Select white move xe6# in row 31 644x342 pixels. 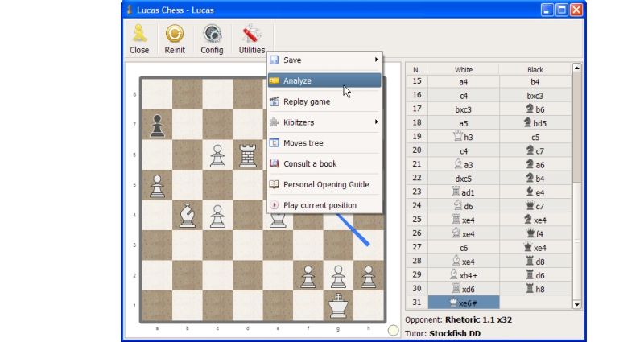click(464, 303)
